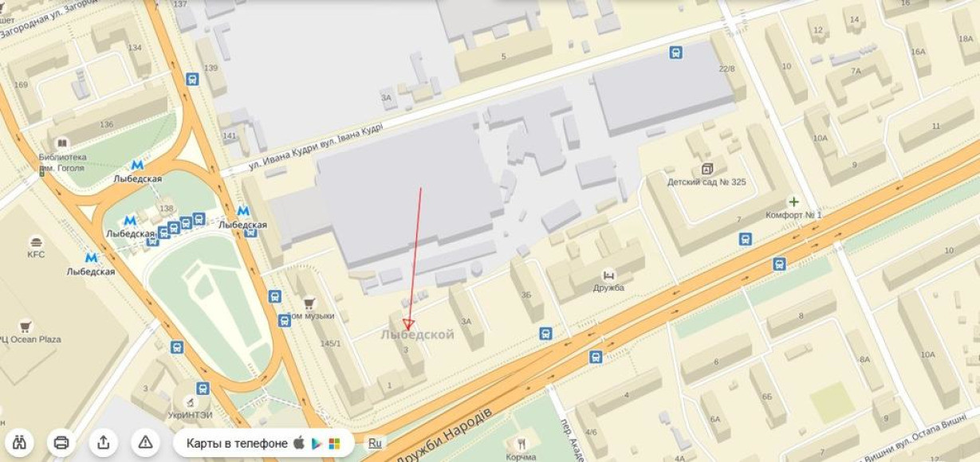Viewport: 980px width, 462px height.
Task: Click the Apple App Store icon
Action: coord(300,443)
